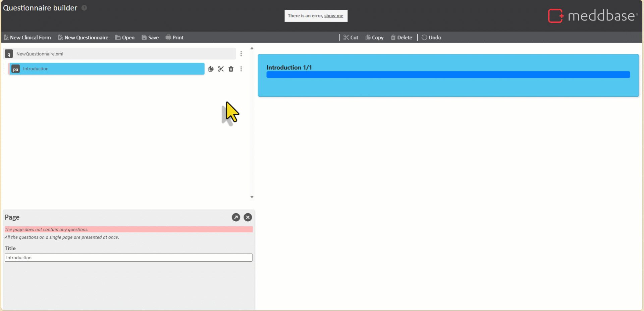The height and width of the screenshot is (311, 644).
Task: Close the Page properties panel
Action: click(x=248, y=217)
